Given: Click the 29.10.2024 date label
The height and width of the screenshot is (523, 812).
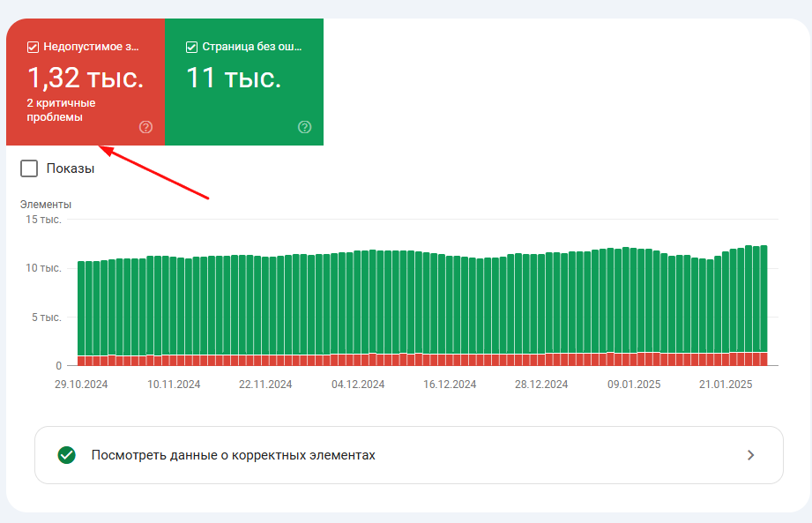Looking at the screenshot, I should click(x=81, y=385).
